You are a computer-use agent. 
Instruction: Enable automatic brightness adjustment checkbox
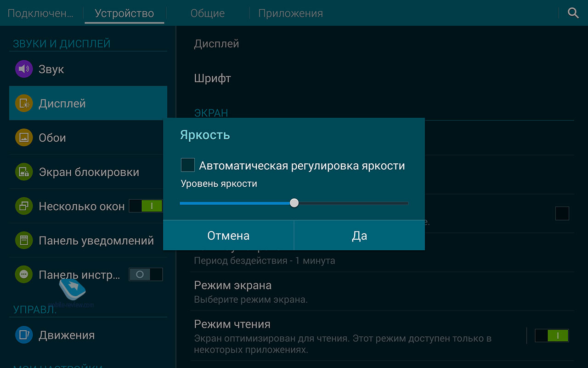coord(188,165)
